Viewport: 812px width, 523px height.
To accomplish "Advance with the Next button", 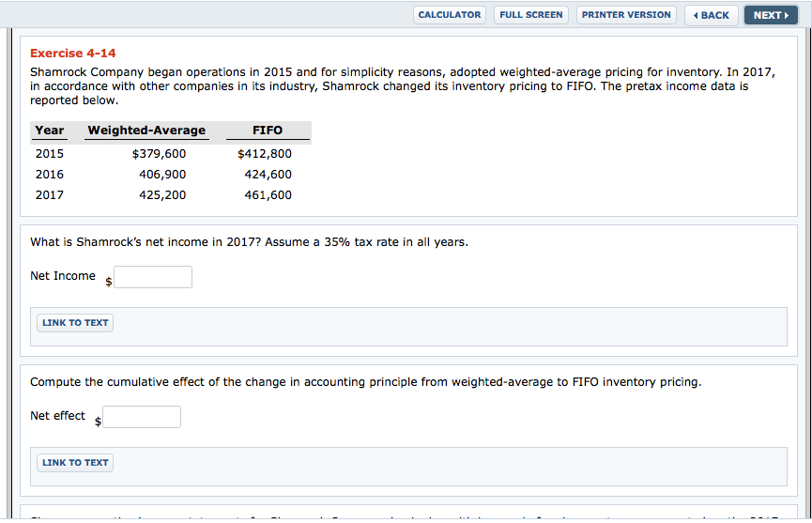I will click(771, 16).
